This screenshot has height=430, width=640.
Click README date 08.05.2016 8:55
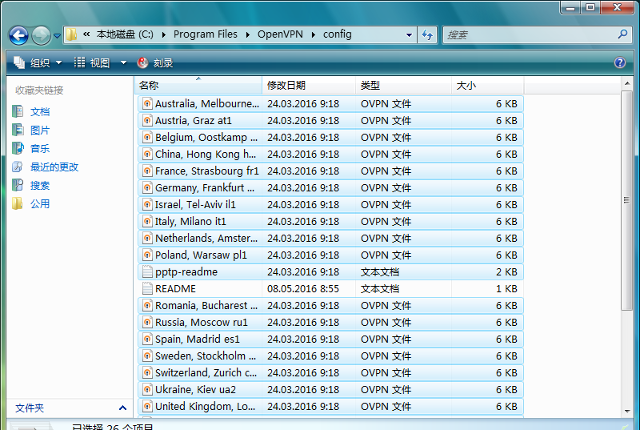(x=303, y=288)
